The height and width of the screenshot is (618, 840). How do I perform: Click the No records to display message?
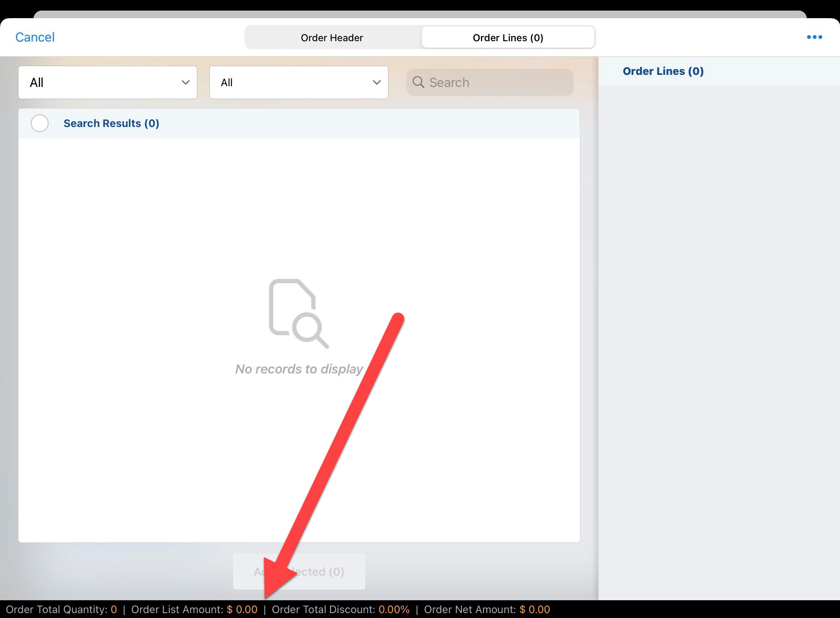coord(299,369)
